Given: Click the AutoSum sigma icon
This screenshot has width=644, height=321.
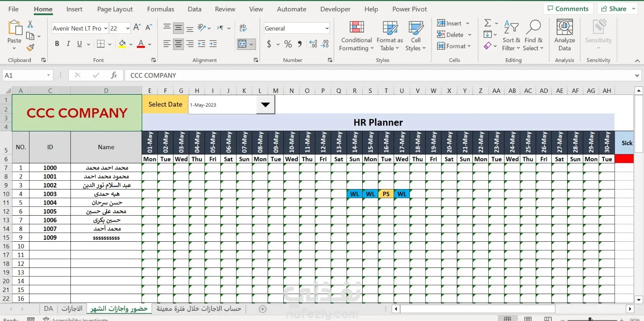Looking at the screenshot, I should (x=487, y=23).
